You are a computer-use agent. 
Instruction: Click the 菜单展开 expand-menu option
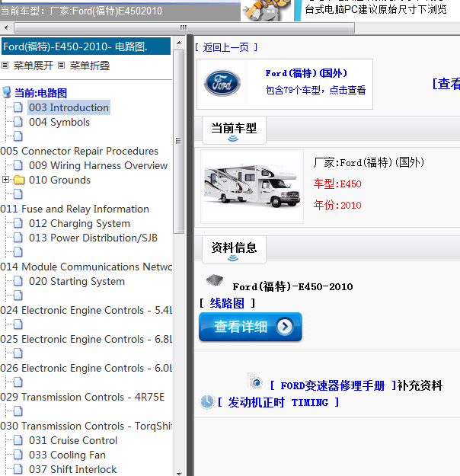33,65
